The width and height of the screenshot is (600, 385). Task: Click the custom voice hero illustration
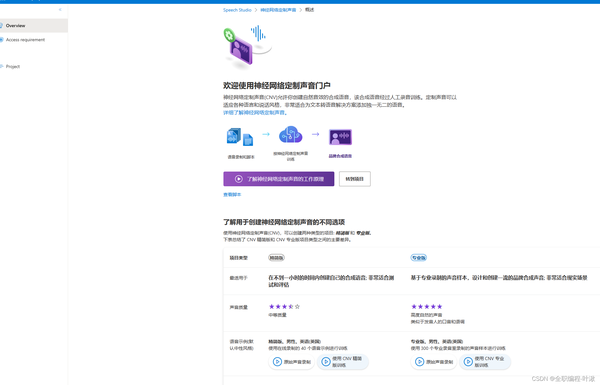tap(248, 47)
